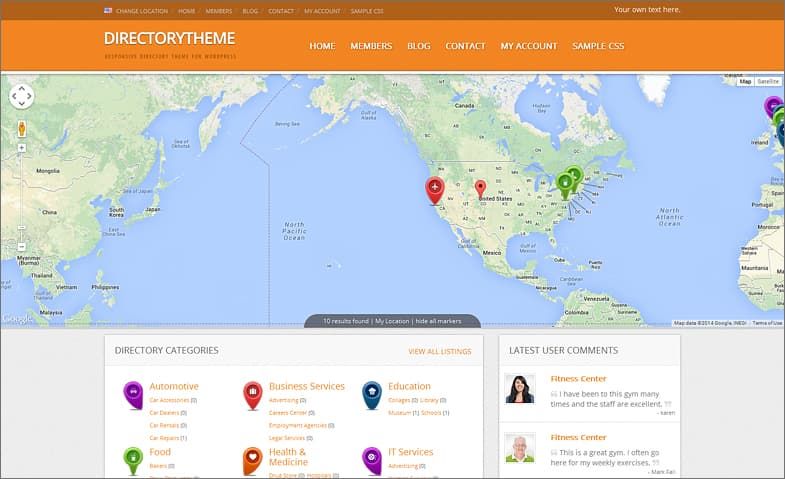This screenshot has width=785, height=479.
Task: Click Home in the small top bar
Action: coord(187,11)
